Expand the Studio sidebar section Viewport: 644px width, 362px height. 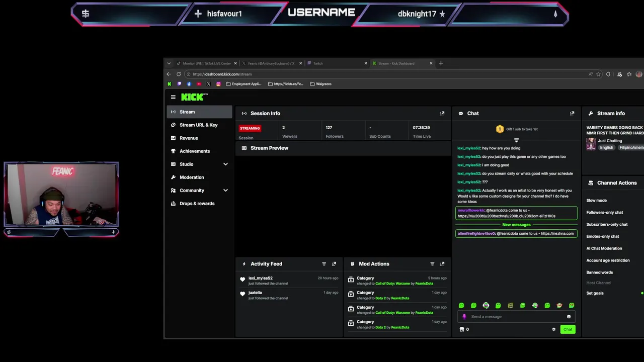click(225, 164)
